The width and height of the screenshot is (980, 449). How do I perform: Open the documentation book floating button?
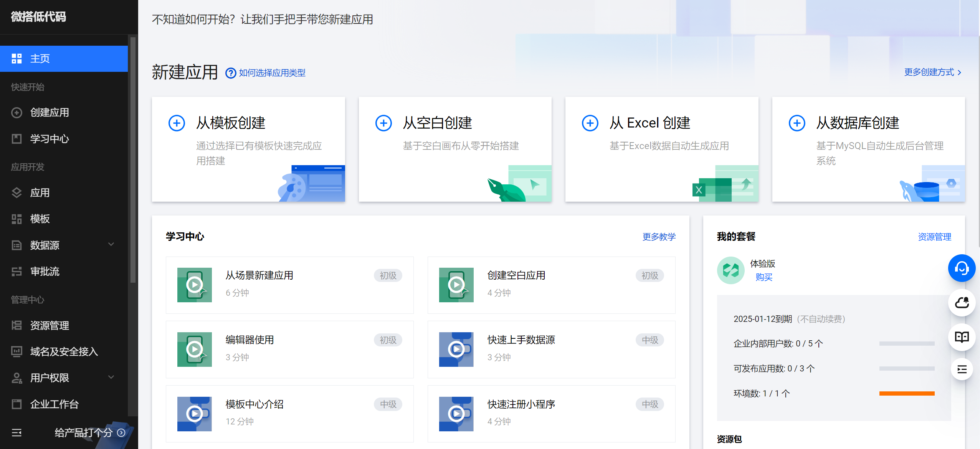pyautogui.click(x=962, y=337)
